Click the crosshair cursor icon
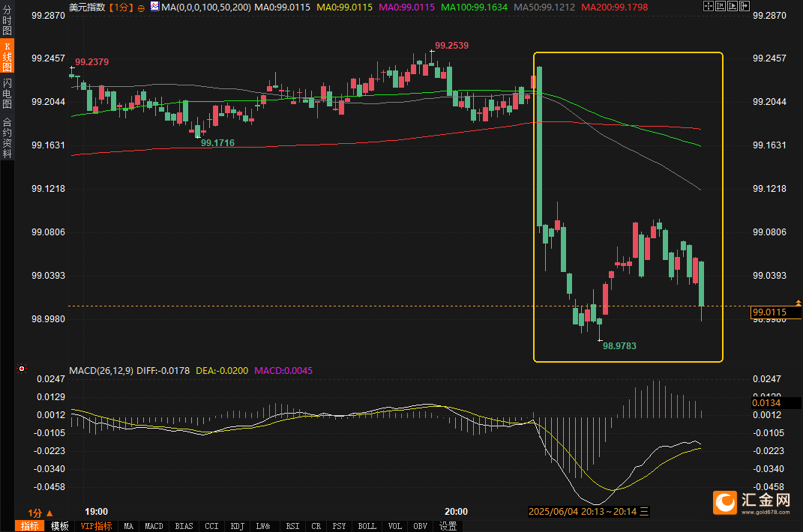Viewport: 803px width, 532px height. click(x=709, y=6)
